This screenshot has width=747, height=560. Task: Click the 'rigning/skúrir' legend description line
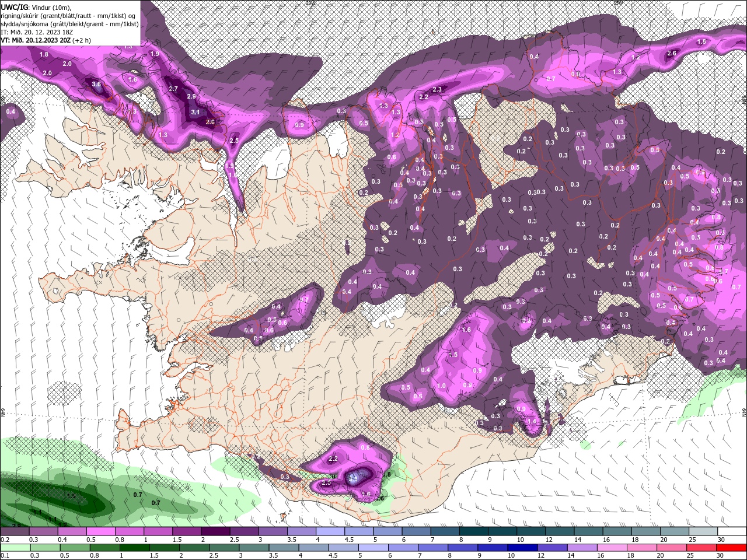(68, 16)
